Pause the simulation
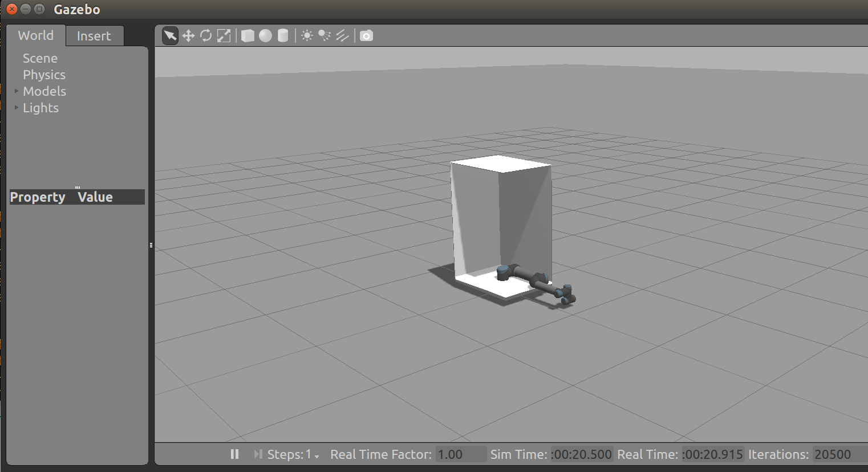Viewport: 868px width, 472px height. pos(234,454)
